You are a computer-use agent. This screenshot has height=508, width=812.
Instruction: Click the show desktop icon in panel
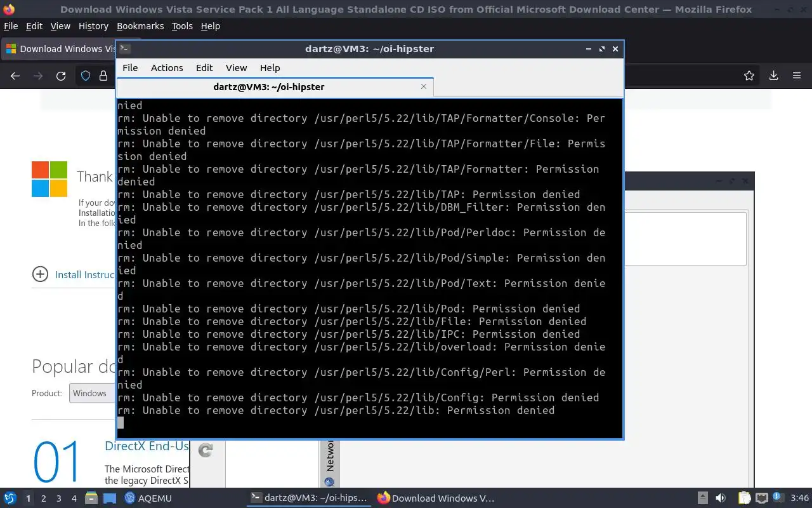(110, 498)
